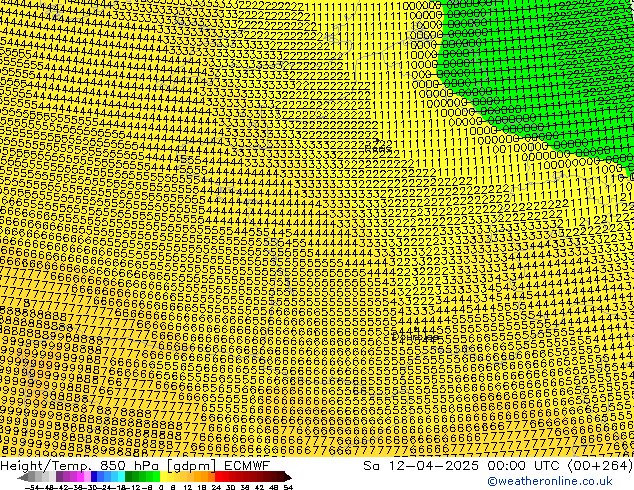Screen dimensions: 634x490
Task: Click the bright green legend swatch
Action: 156,477
